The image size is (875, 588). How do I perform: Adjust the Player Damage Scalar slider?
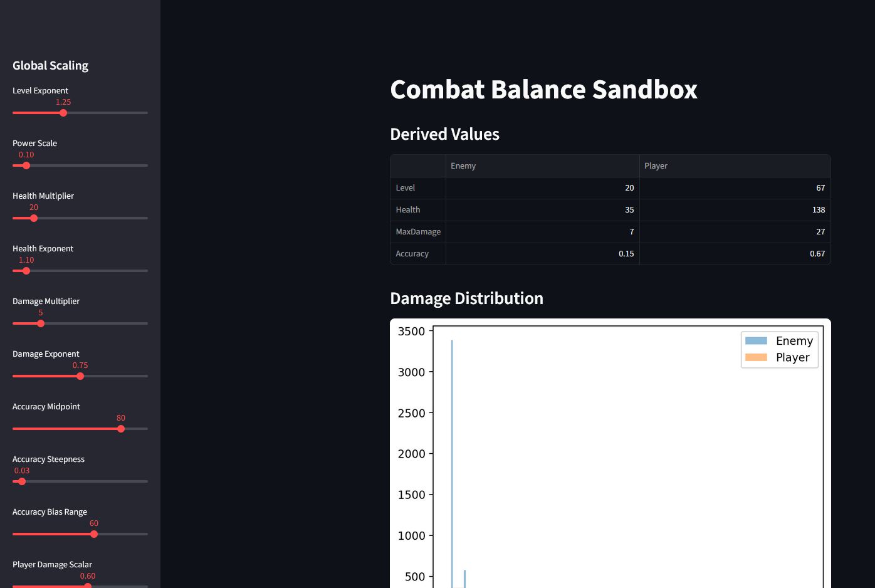pos(88,586)
